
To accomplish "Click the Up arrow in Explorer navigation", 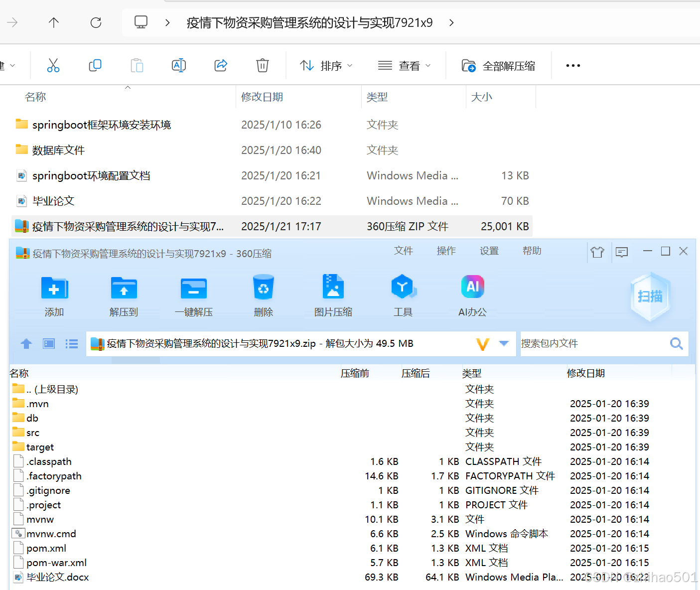I will [54, 22].
